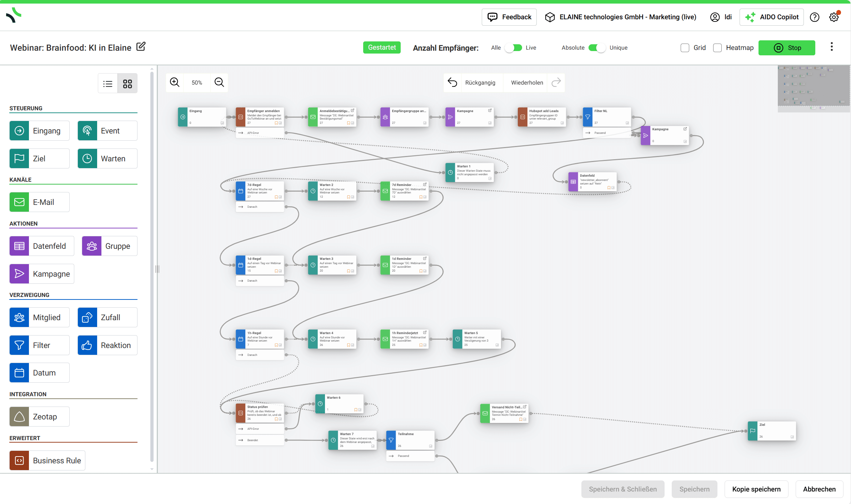851x504 pixels.
Task: Click Speichern & Schließen button
Action: pos(623,489)
